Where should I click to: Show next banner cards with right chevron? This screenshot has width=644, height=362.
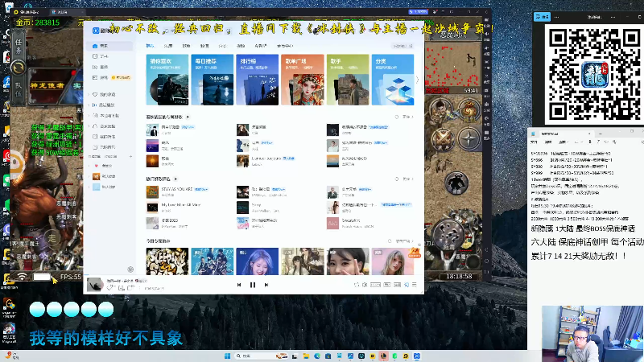(x=417, y=80)
